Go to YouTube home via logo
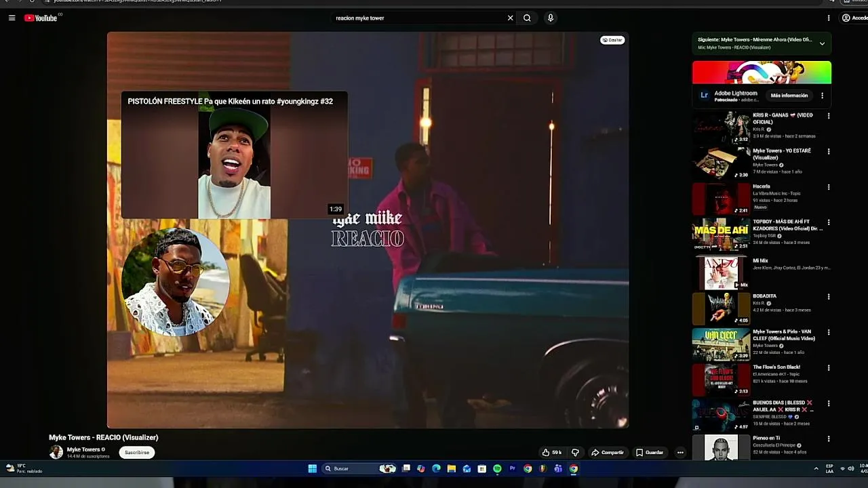Screen dimensions: 868x488 (41, 18)
